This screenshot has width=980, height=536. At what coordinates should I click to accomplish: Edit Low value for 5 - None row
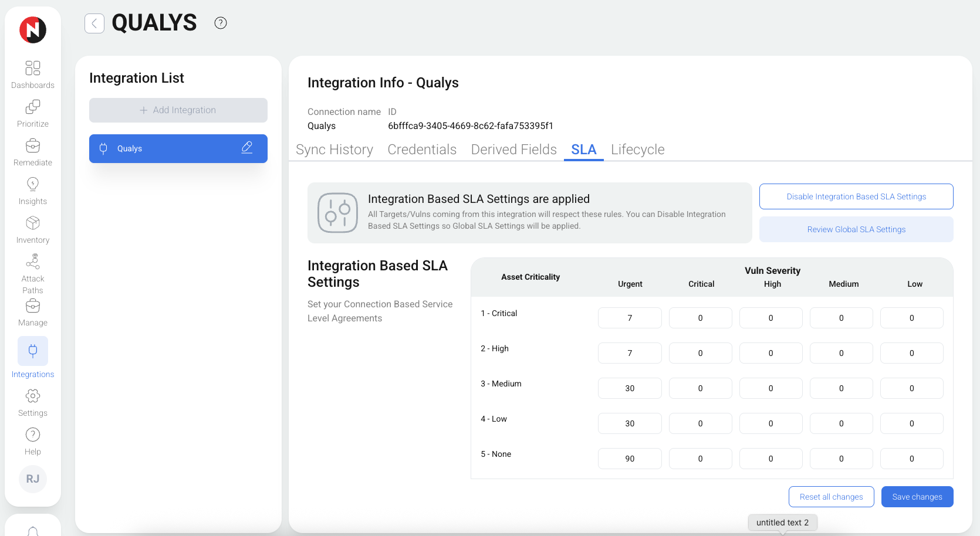[x=912, y=459]
